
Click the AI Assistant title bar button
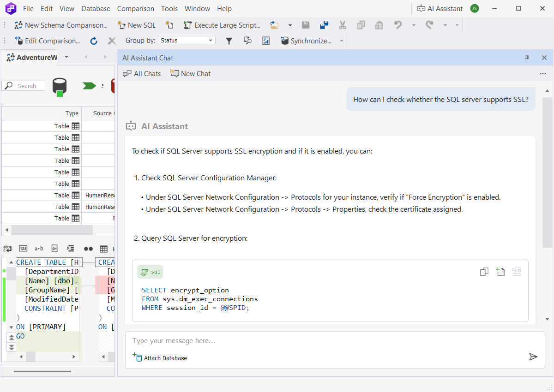point(440,8)
